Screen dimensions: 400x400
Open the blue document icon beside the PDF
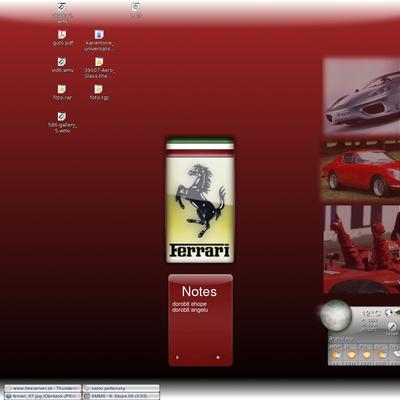point(99,35)
